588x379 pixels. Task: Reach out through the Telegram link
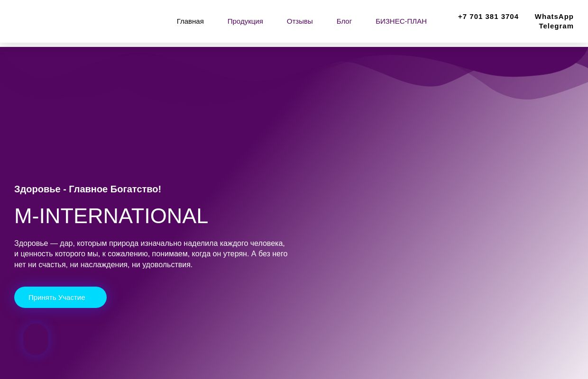(556, 26)
